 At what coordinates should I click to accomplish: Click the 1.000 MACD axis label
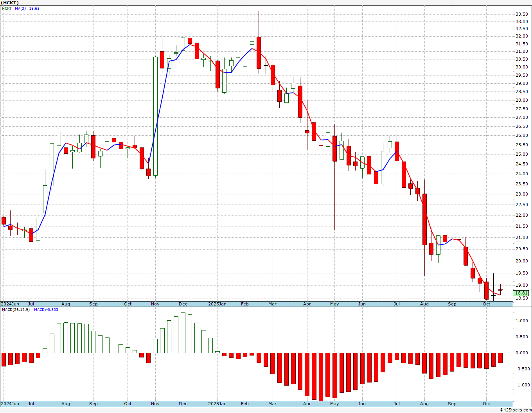(x=522, y=321)
